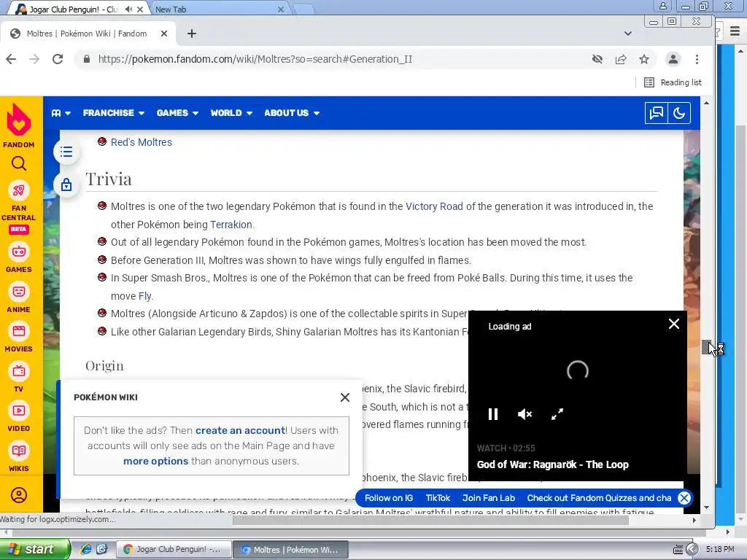This screenshot has width=747, height=560.
Task: Open the Fandom home logo
Action: point(18,125)
